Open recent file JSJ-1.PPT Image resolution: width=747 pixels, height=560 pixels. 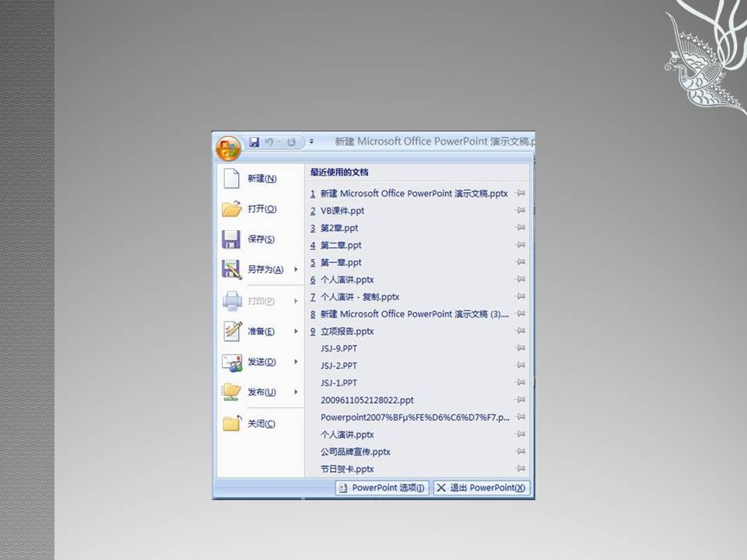(338, 383)
